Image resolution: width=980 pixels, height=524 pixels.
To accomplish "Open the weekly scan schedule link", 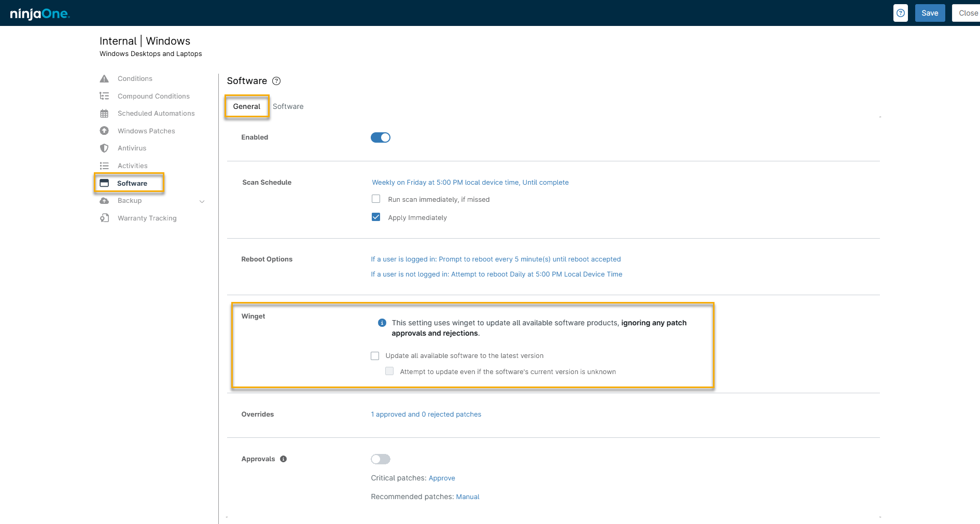I will click(x=470, y=183).
